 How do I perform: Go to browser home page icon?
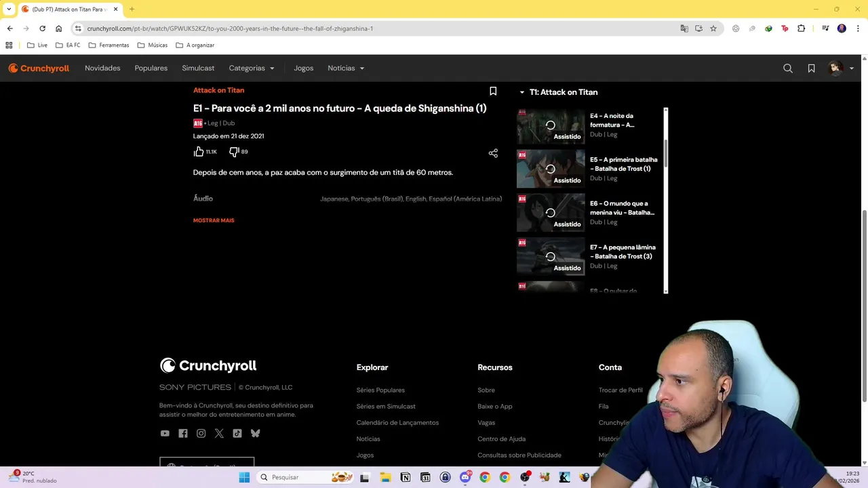[59, 28]
